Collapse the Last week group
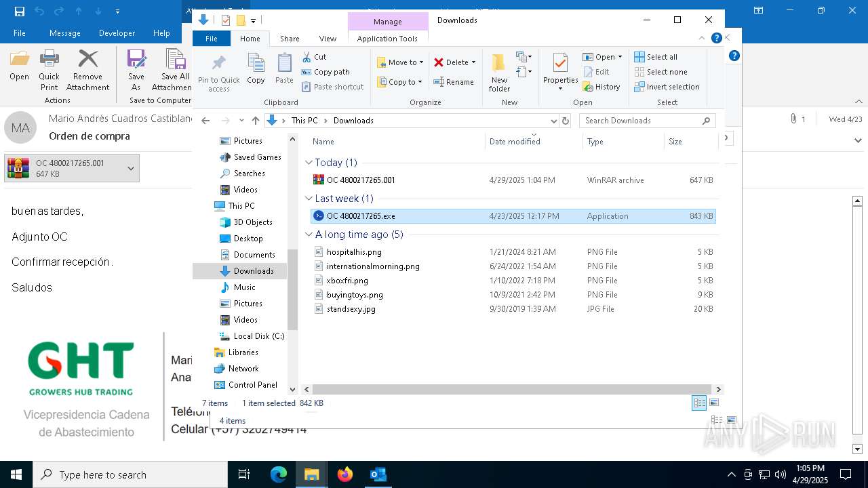Image resolution: width=868 pixels, height=488 pixels. tap(309, 199)
